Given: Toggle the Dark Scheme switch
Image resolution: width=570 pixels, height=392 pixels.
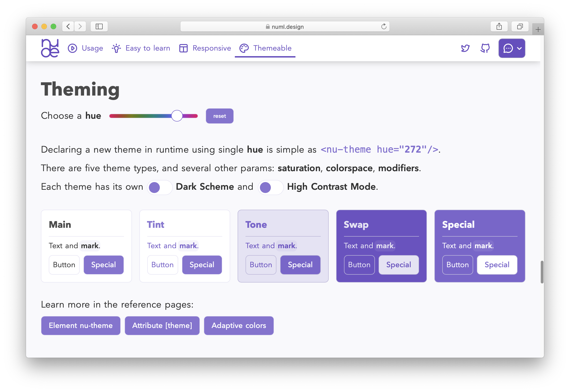Looking at the screenshot, I should point(160,188).
